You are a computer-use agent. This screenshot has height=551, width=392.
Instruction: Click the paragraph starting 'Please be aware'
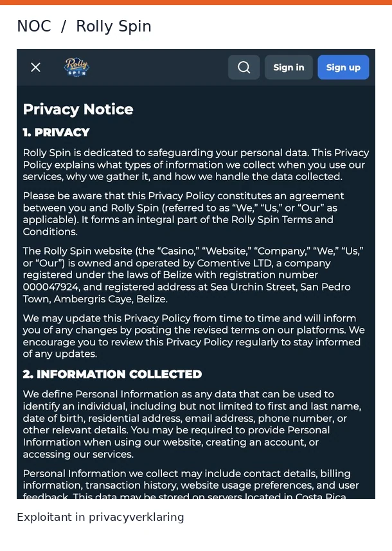[x=183, y=213]
